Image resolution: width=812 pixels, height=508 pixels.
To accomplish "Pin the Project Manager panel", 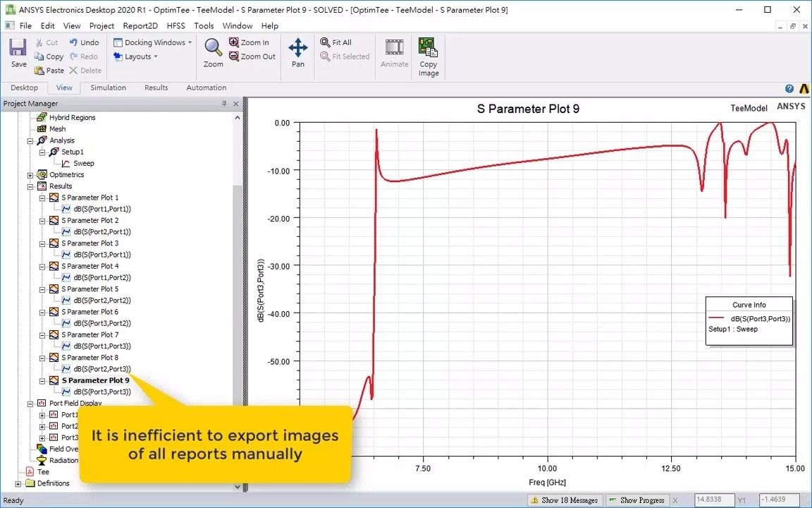I will click(x=226, y=103).
